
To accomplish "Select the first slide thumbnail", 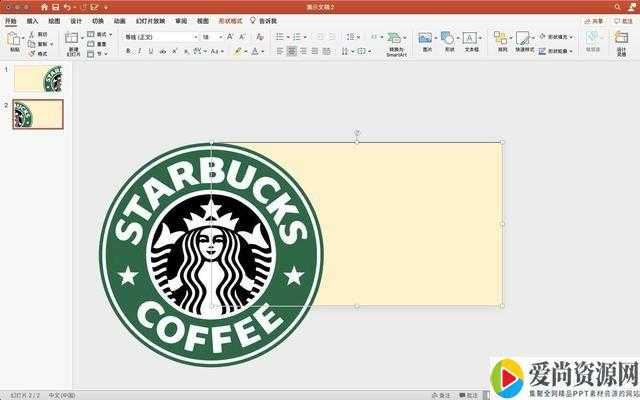I will tap(37, 79).
